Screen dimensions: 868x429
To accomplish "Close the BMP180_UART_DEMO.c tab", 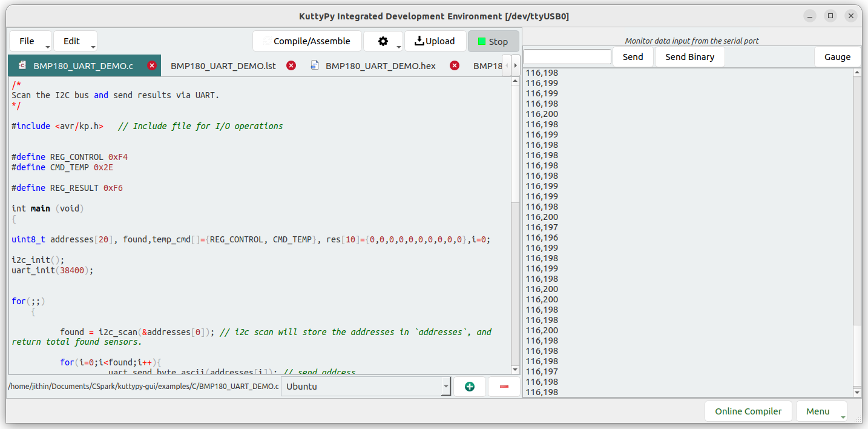I will tap(152, 65).
